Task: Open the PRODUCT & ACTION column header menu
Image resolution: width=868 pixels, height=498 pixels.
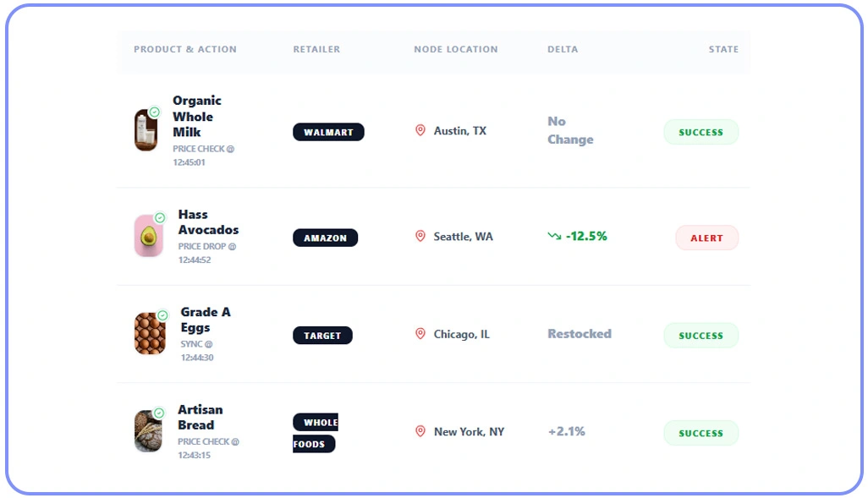Action: [185, 49]
